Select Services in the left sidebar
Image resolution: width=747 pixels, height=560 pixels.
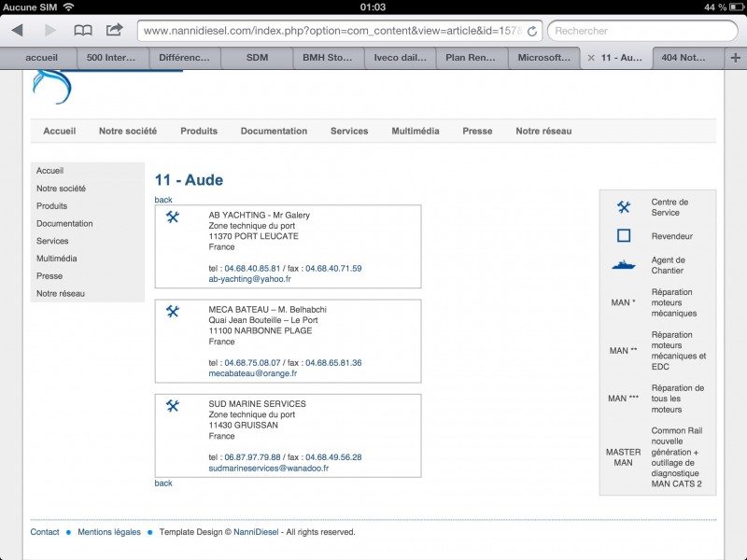[x=52, y=241]
